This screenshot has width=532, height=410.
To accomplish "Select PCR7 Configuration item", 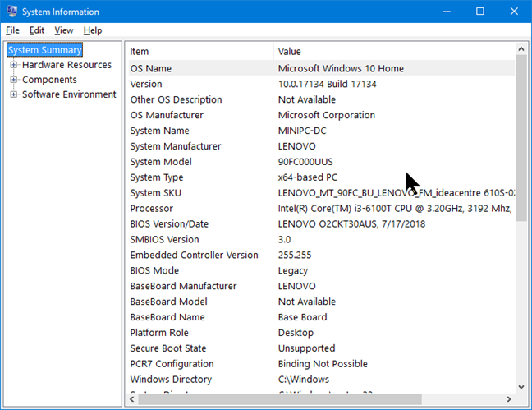I will [x=172, y=364].
